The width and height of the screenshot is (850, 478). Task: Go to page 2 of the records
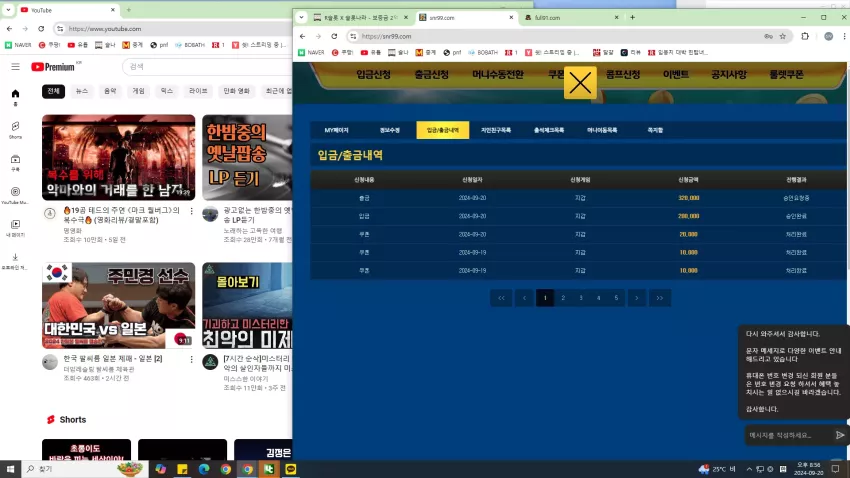(563, 298)
